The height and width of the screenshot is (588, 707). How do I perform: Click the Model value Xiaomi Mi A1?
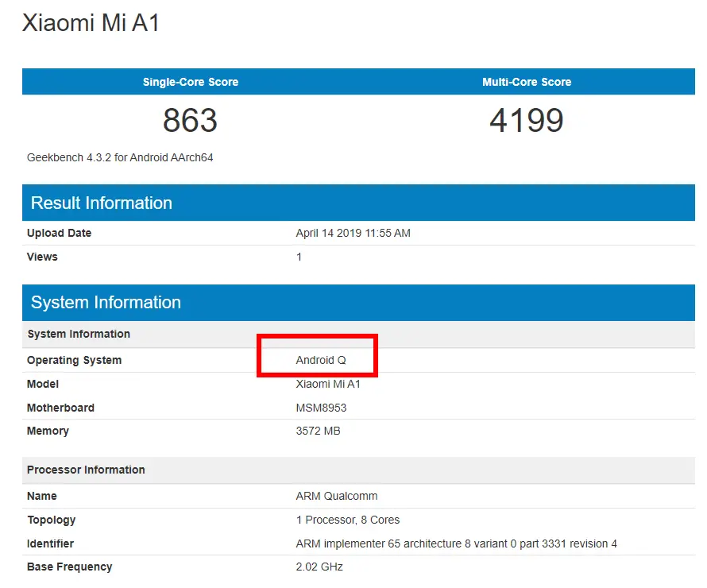328,384
